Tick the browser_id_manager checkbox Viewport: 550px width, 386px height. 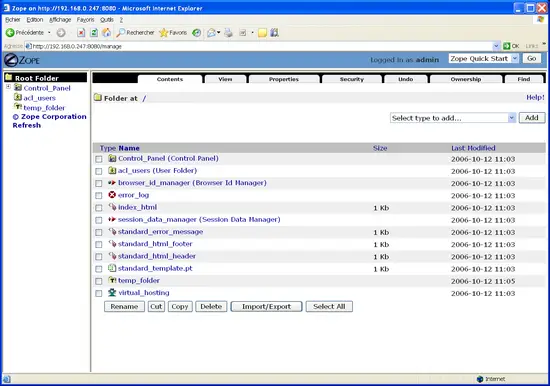click(99, 183)
